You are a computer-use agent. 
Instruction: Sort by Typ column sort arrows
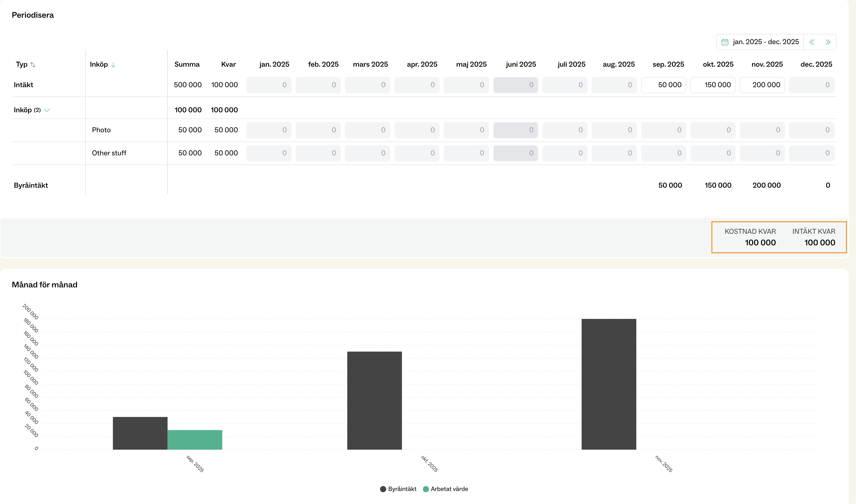[x=33, y=65]
